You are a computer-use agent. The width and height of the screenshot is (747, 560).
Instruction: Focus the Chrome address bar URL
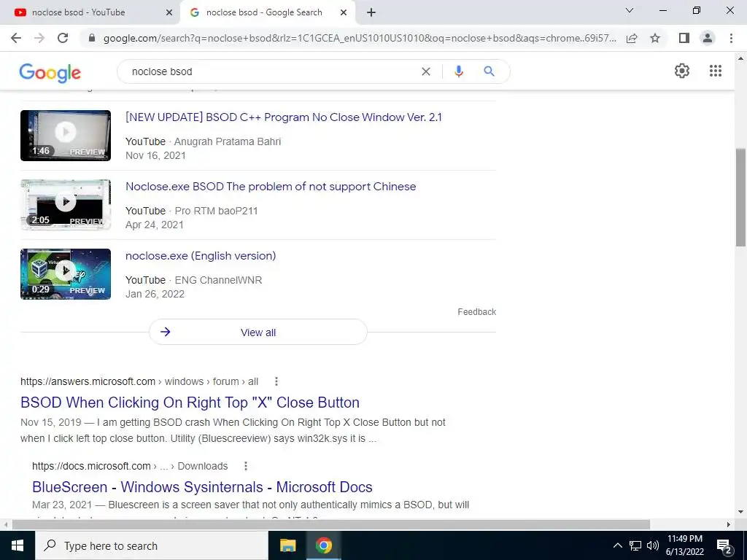click(360, 38)
